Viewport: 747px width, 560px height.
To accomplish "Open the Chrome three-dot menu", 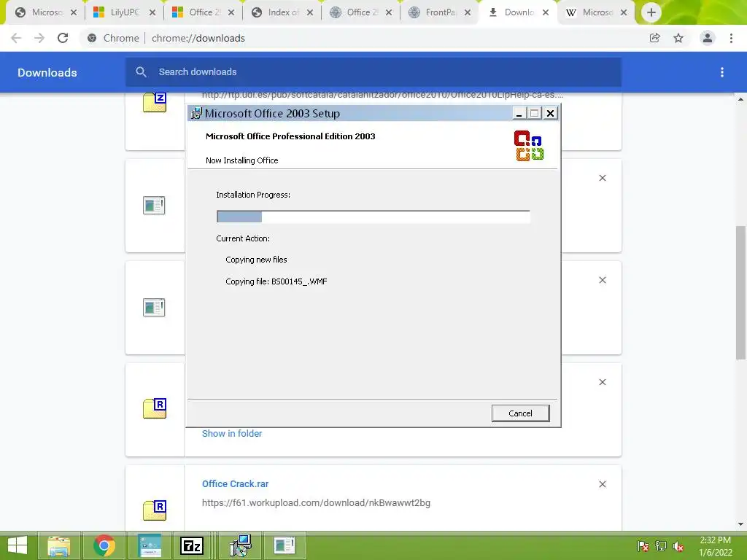I will click(731, 38).
